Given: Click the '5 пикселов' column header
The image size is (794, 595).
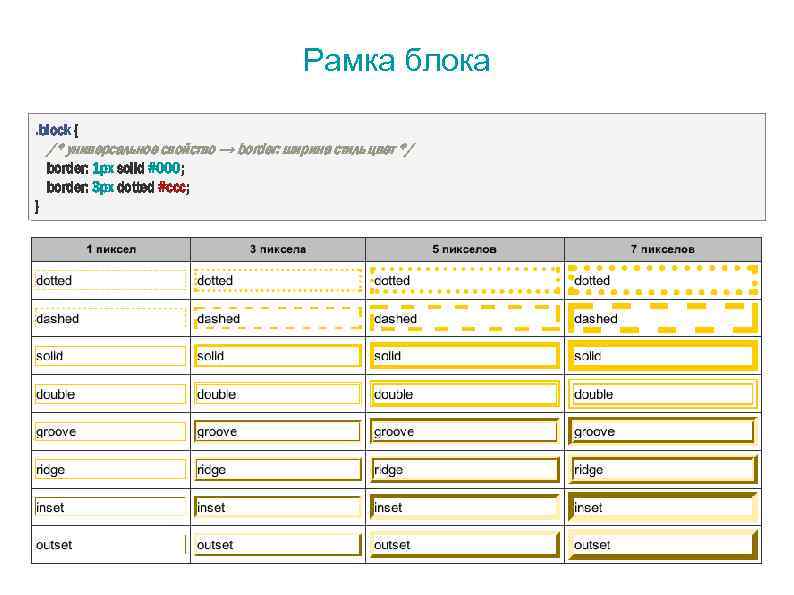Looking at the screenshot, I should [464, 249].
